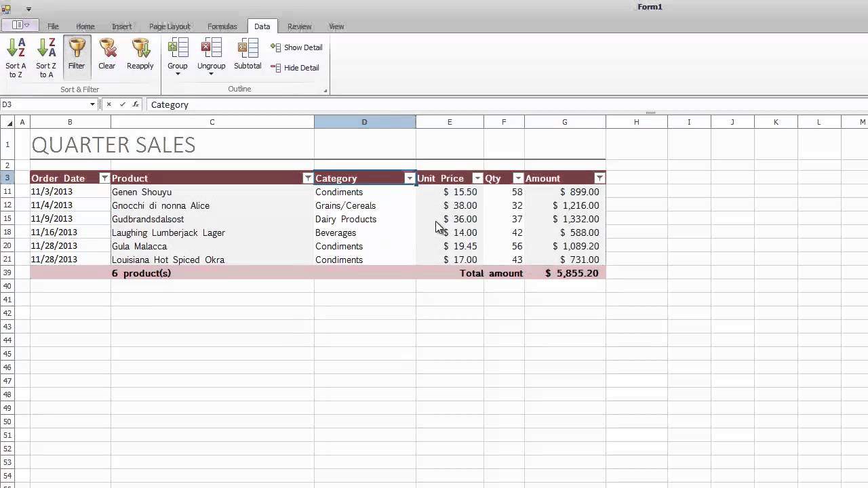Select column G header
This screenshot has height=488, width=868.
pos(565,122)
